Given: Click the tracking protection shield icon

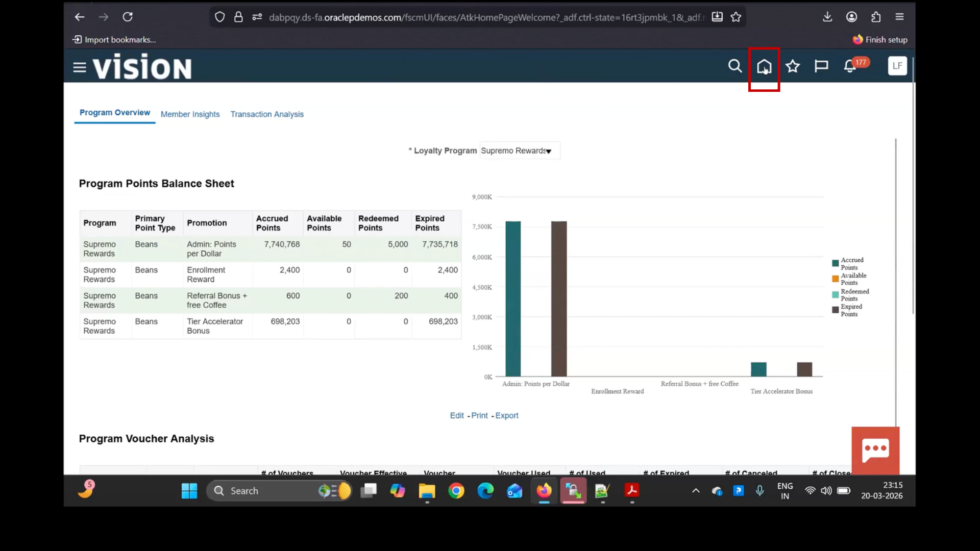Looking at the screenshot, I should [x=219, y=17].
